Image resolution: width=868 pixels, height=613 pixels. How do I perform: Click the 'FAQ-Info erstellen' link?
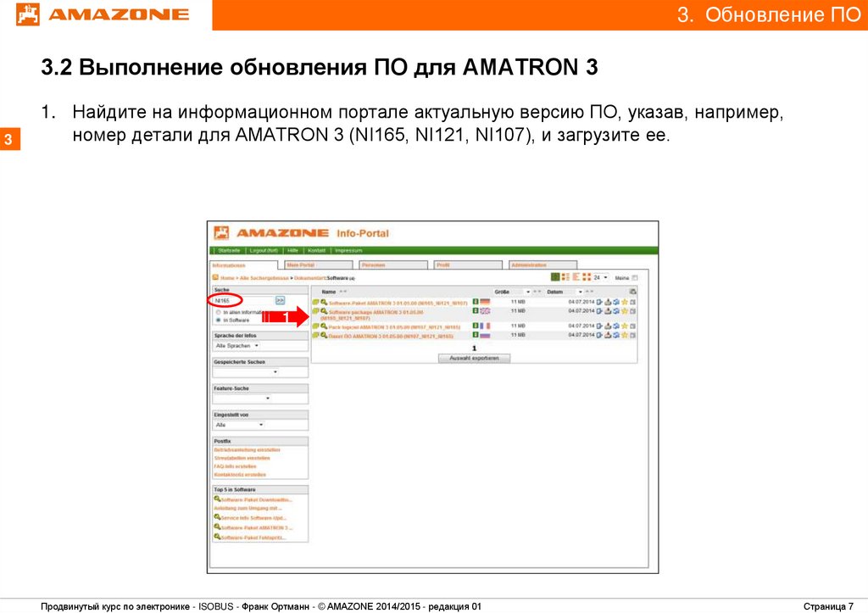coord(236,466)
